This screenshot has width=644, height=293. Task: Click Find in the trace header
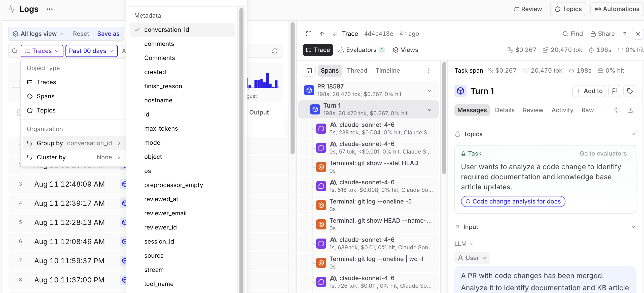[573, 34]
